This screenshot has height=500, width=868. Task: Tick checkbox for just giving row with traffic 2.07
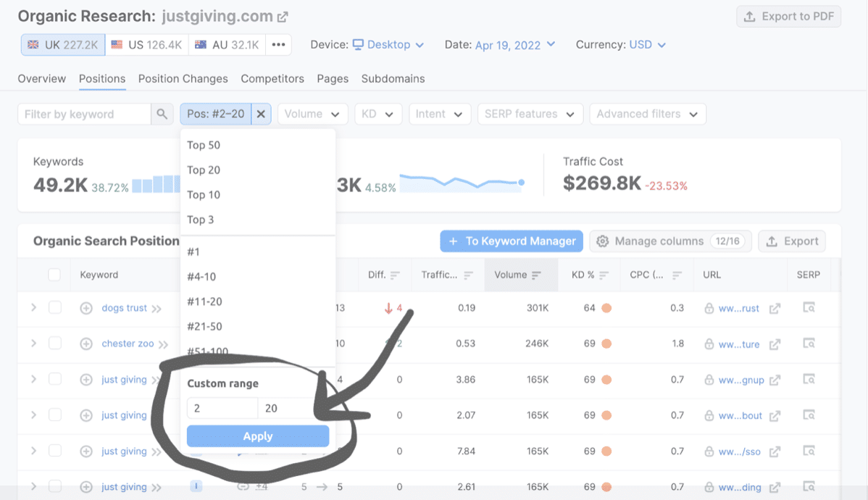click(x=55, y=414)
